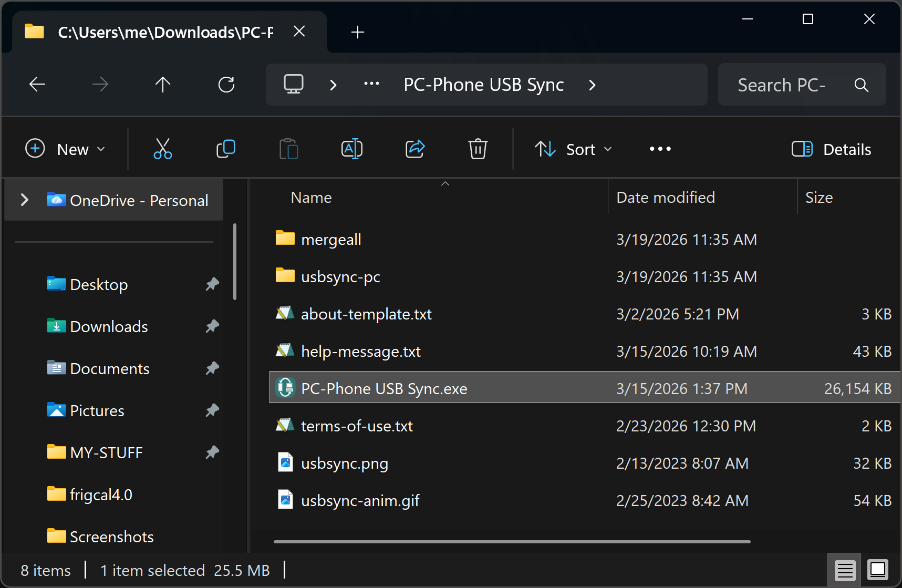Switch to large thumbnails view

point(877,570)
